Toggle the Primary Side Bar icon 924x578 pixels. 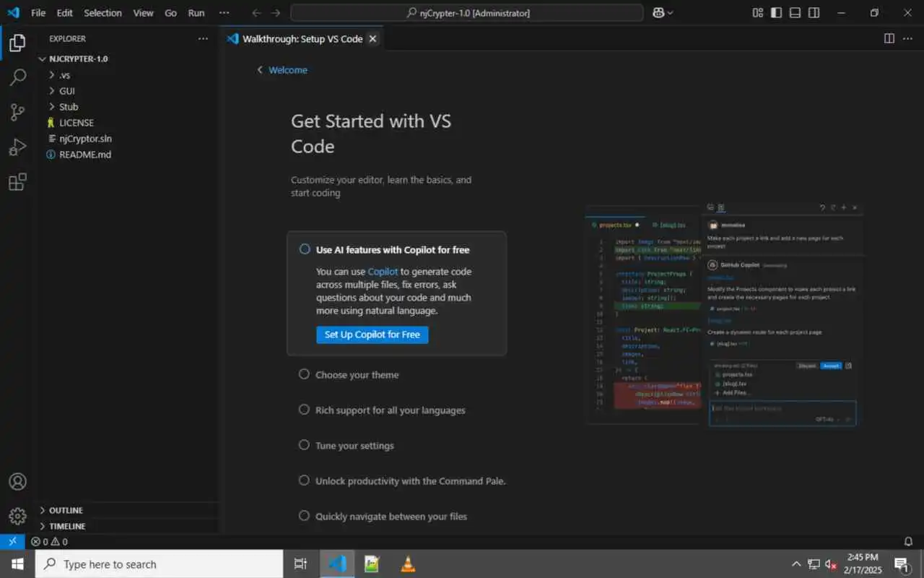[777, 13]
